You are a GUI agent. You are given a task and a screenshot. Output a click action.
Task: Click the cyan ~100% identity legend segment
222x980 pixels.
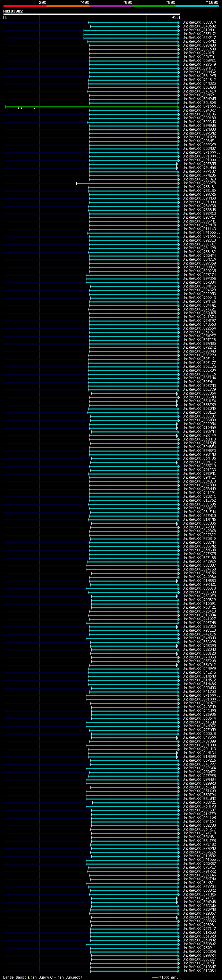tap(197, 6)
